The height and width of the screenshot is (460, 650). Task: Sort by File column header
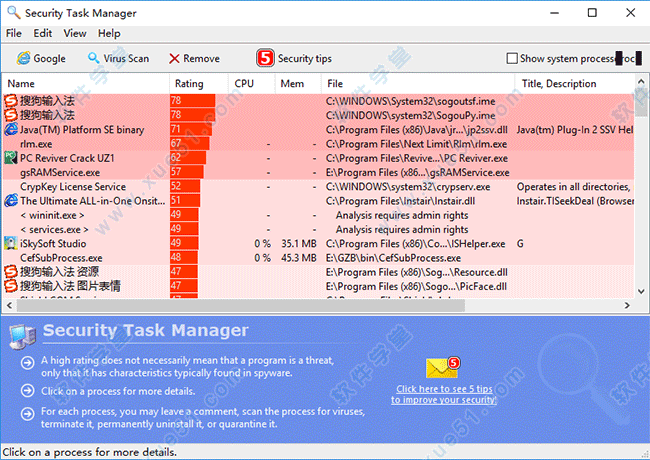point(418,84)
